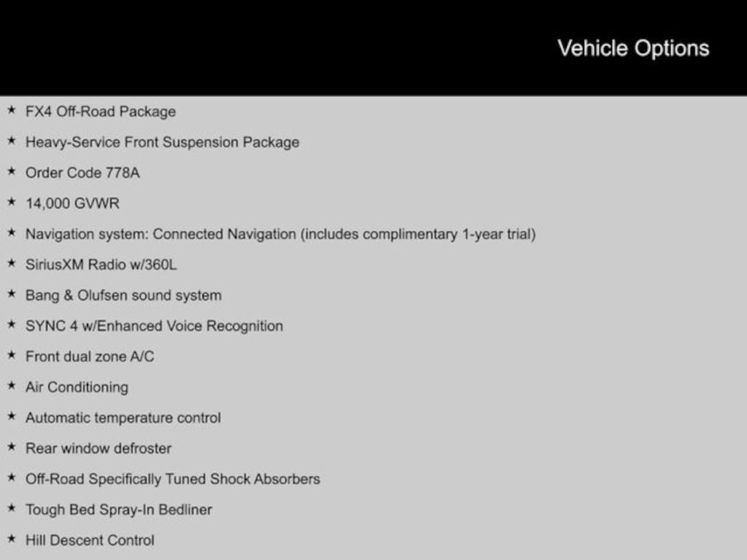
Task: Click the star bullet beside FX4 Off-Road Package
Action: coord(11,111)
